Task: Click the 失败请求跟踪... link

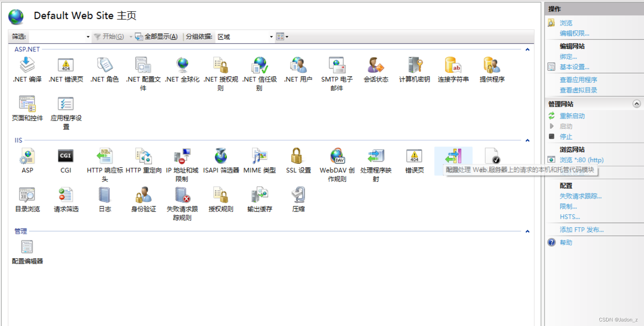Action: (x=580, y=196)
